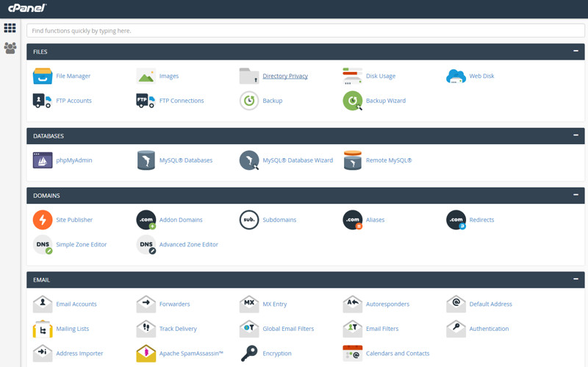Collapse the Email section
The height and width of the screenshot is (367, 588).
click(x=576, y=279)
